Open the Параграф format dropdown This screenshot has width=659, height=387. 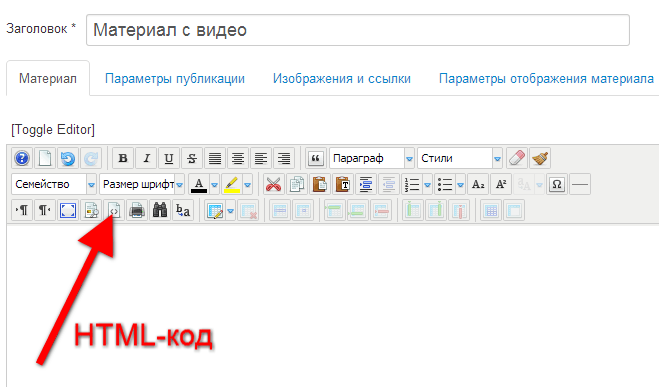pyautogui.click(x=372, y=158)
